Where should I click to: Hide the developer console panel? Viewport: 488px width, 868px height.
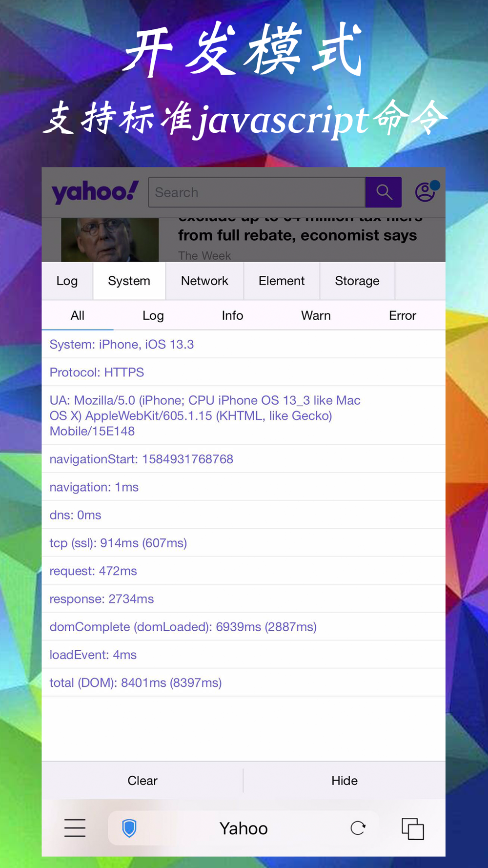pos(344,781)
